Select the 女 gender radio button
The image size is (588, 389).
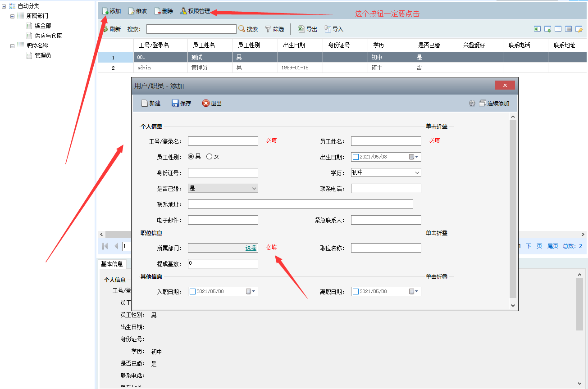click(209, 157)
